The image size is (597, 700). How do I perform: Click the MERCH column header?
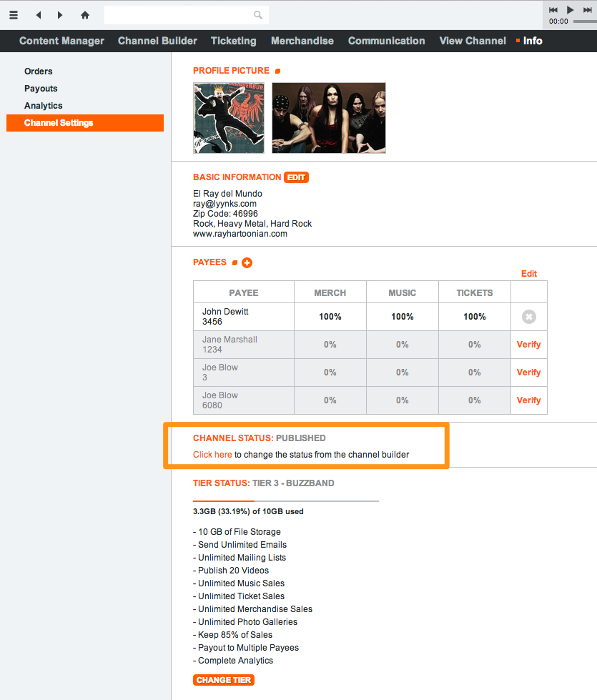(x=330, y=293)
